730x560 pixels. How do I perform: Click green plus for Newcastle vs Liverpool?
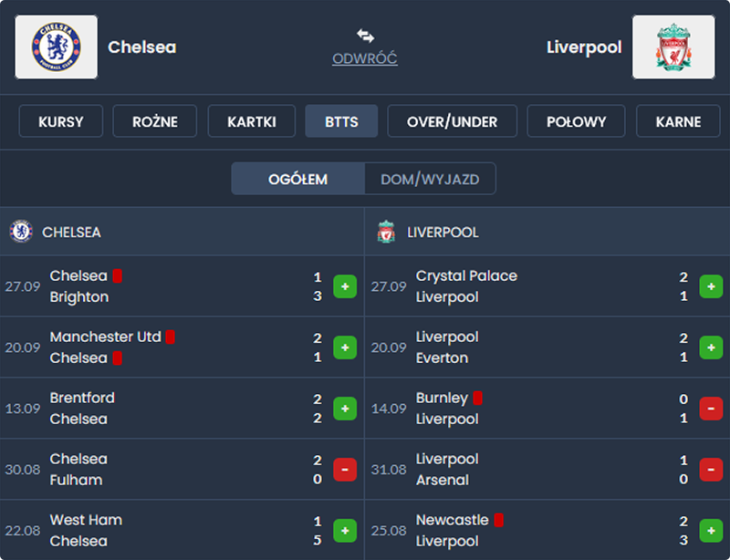point(711,531)
